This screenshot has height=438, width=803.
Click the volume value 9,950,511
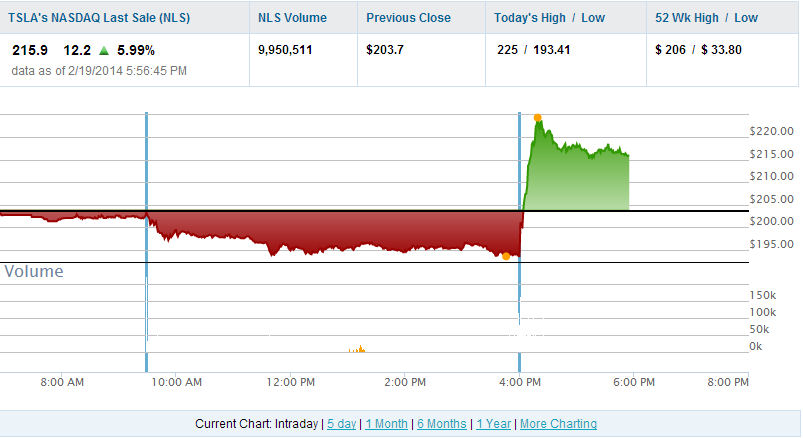(285, 50)
